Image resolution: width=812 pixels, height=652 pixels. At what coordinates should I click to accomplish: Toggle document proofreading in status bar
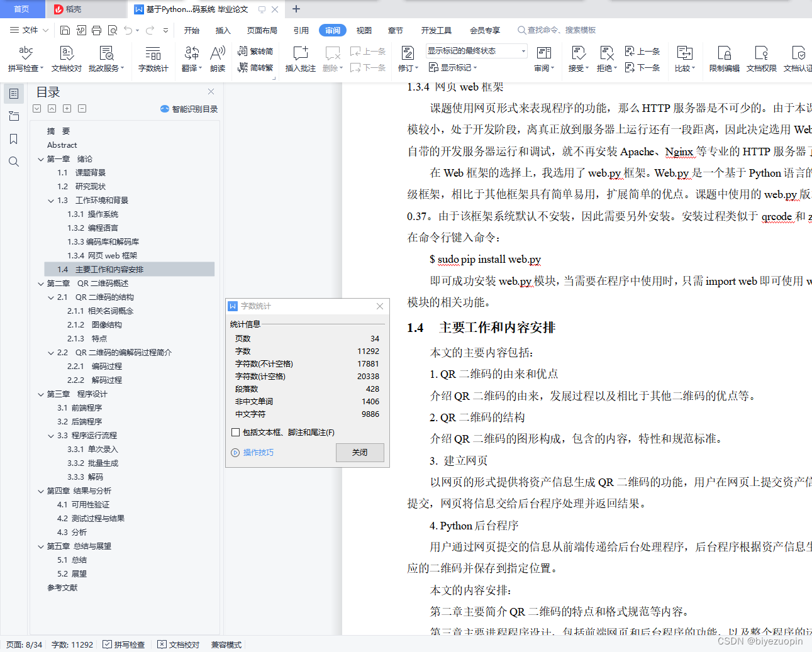pos(179,644)
